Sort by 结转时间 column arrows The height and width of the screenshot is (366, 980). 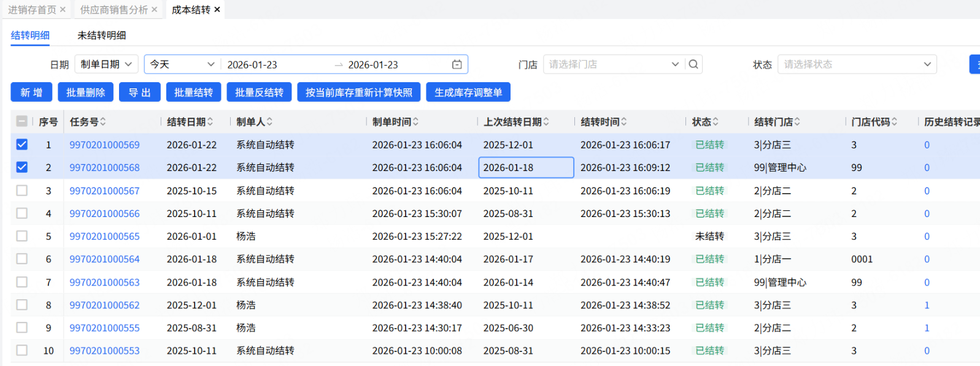click(623, 122)
